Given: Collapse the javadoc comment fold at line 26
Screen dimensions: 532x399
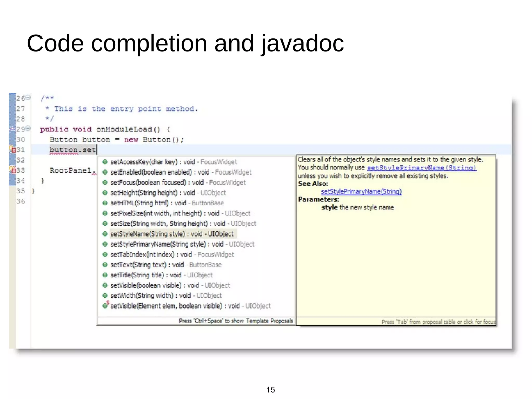Looking at the screenshot, I should 28,97.
